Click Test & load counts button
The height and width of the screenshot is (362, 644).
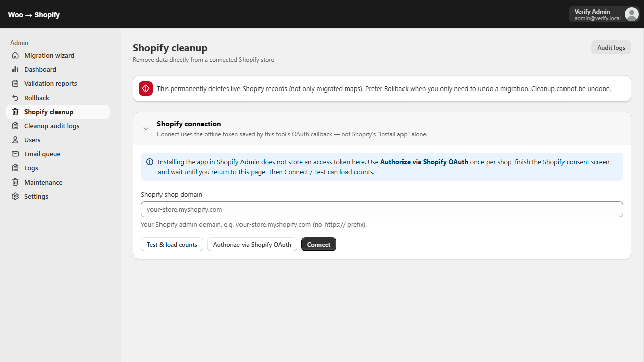tap(172, 245)
